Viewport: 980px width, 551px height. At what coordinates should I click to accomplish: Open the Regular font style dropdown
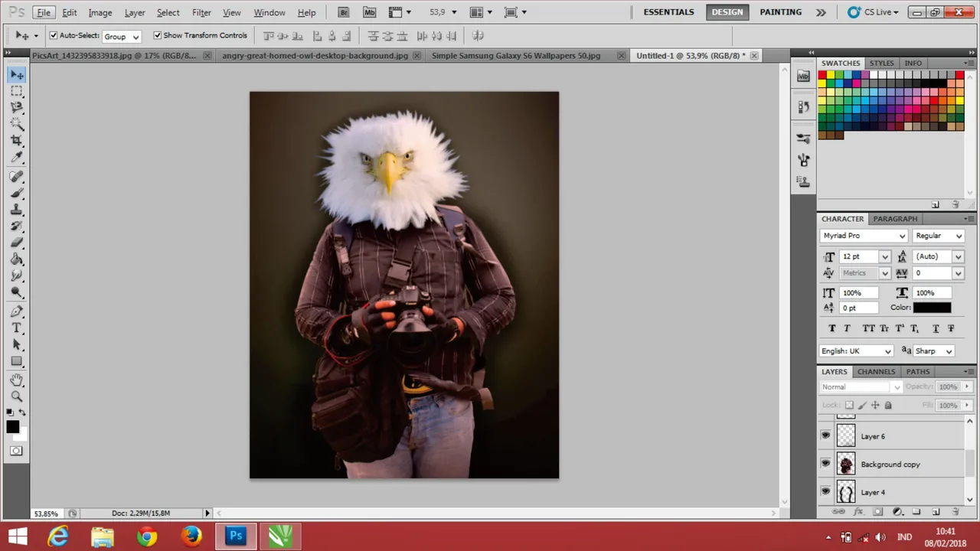coord(938,236)
